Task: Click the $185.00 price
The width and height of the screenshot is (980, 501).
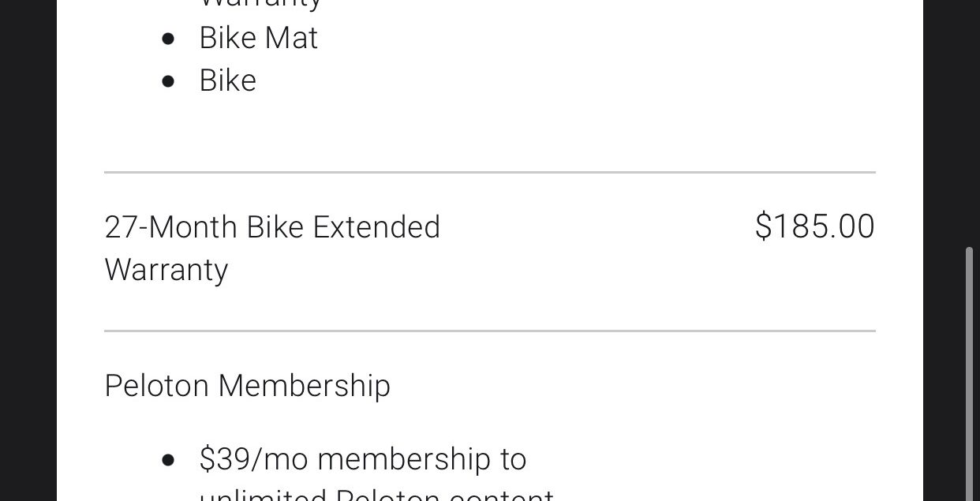Action: click(814, 226)
